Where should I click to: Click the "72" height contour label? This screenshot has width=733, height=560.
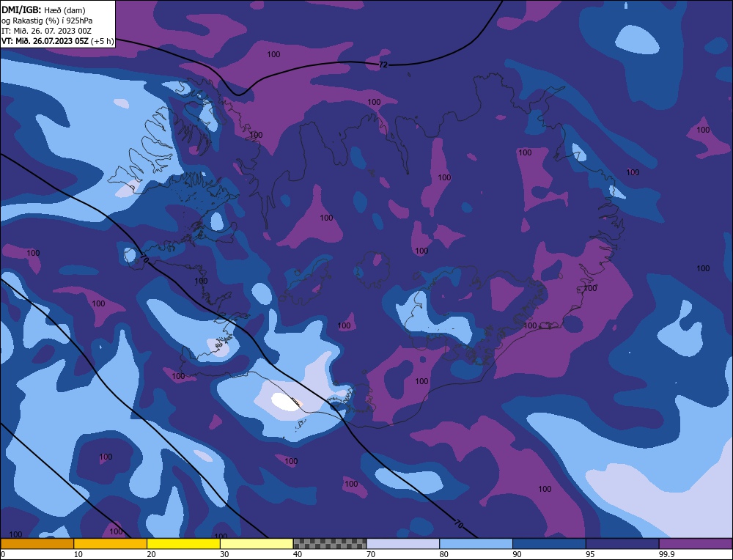(383, 65)
